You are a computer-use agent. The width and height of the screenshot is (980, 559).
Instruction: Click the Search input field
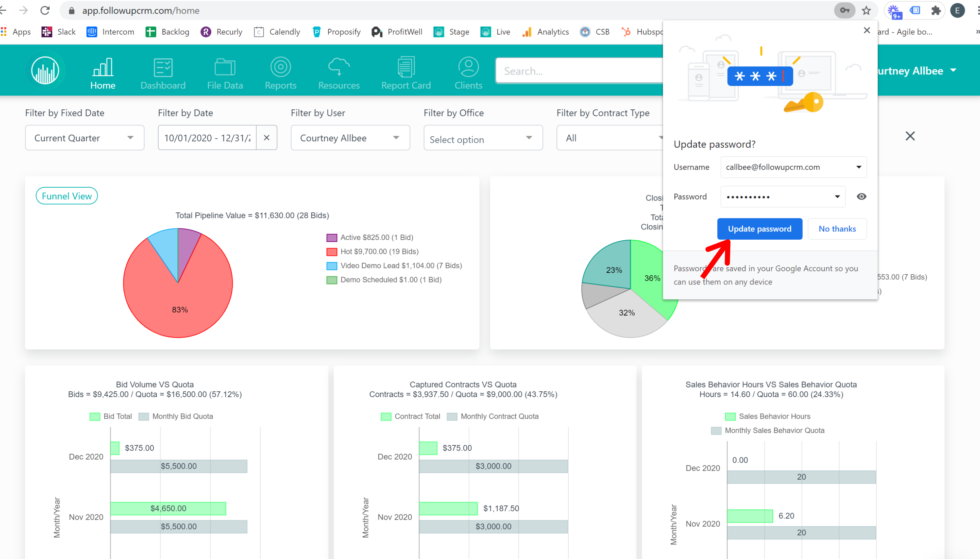[x=580, y=71]
